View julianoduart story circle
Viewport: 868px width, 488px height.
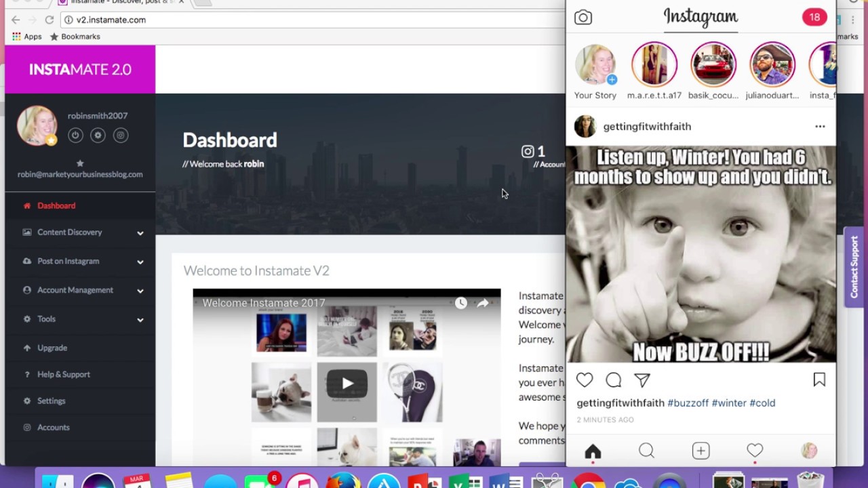coord(772,71)
